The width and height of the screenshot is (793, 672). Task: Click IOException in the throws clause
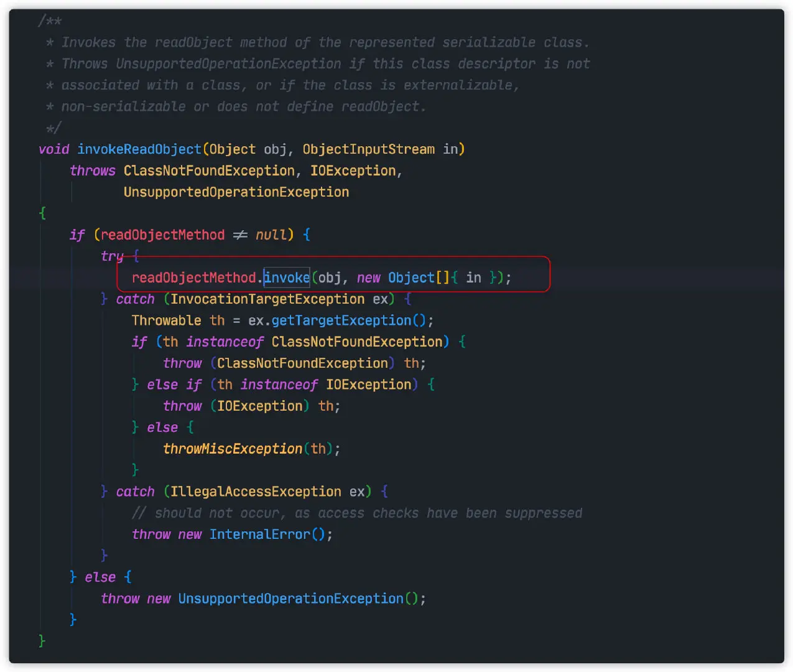point(353,170)
